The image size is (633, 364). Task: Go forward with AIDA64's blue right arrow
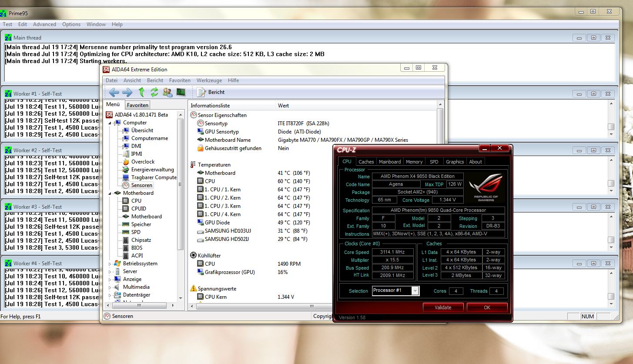[x=127, y=92]
